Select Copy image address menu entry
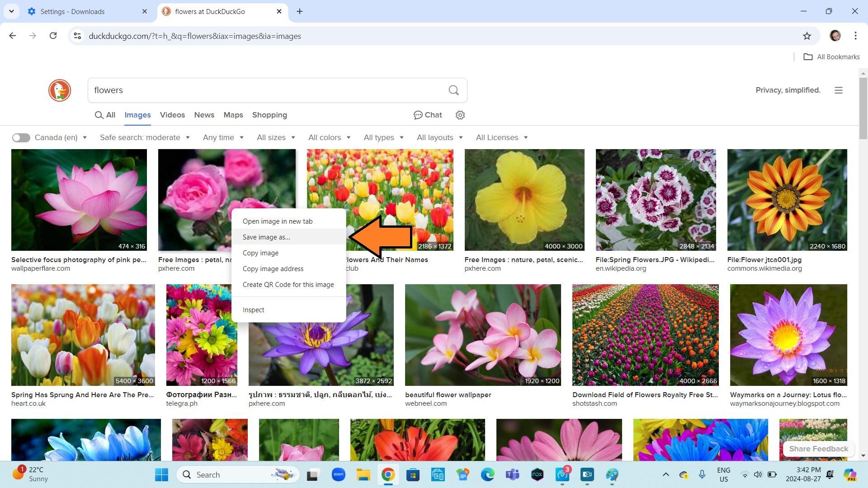The image size is (868, 488). tap(273, 269)
